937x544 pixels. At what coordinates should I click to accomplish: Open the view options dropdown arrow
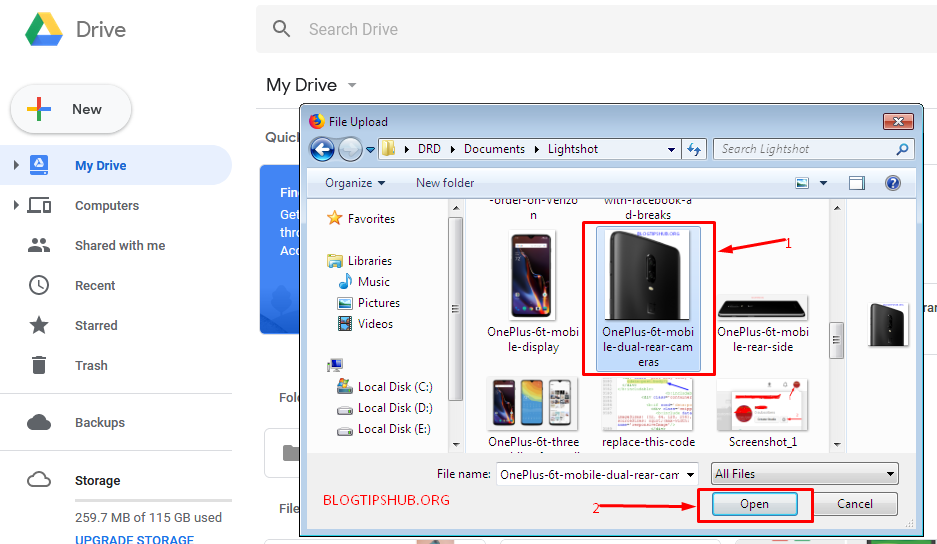pyautogui.click(x=823, y=183)
